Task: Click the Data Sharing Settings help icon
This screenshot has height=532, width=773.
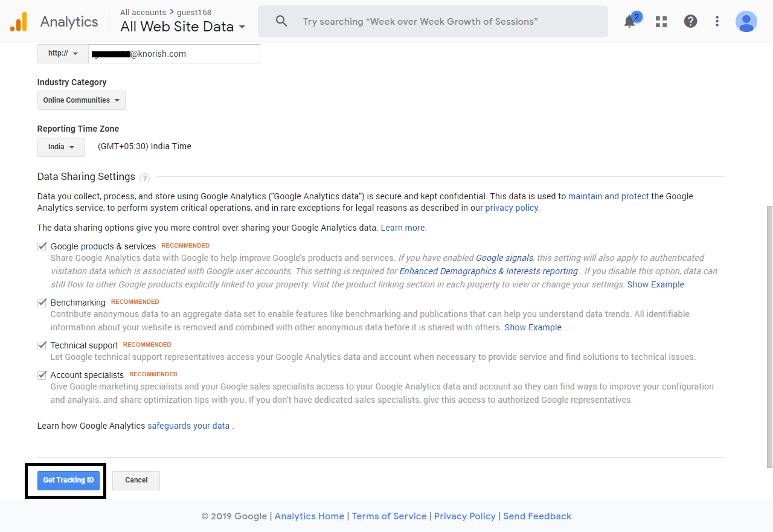Action: pos(144,178)
